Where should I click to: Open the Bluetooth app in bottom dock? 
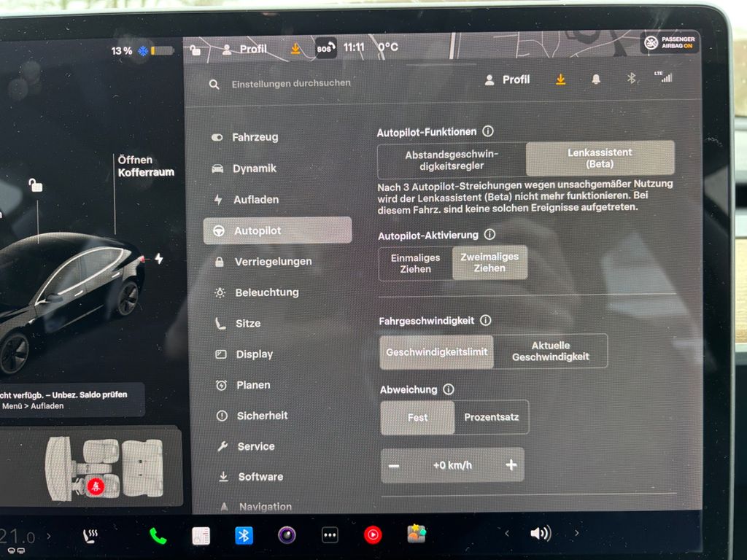[x=244, y=536]
